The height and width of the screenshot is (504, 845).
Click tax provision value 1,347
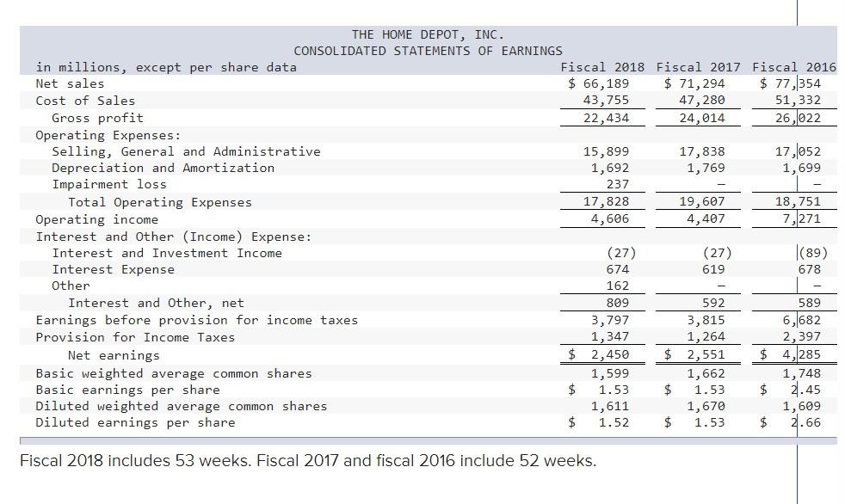610,336
